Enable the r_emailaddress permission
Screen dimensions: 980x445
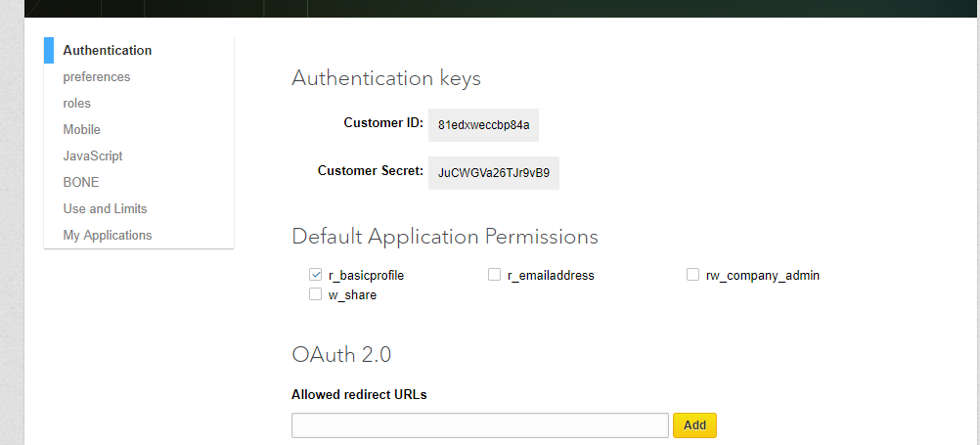pos(494,275)
